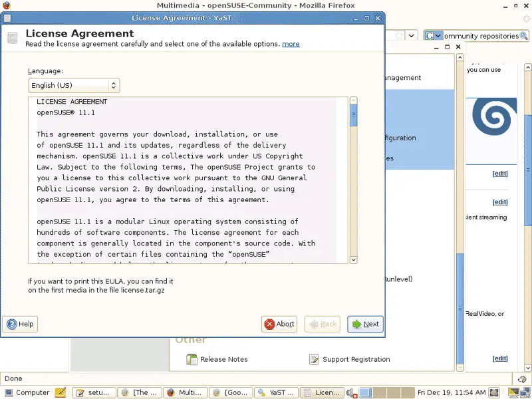This screenshot has width=532, height=399.
Task: Click the blue Help question mark icon
Action: click(x=11, y=325)
